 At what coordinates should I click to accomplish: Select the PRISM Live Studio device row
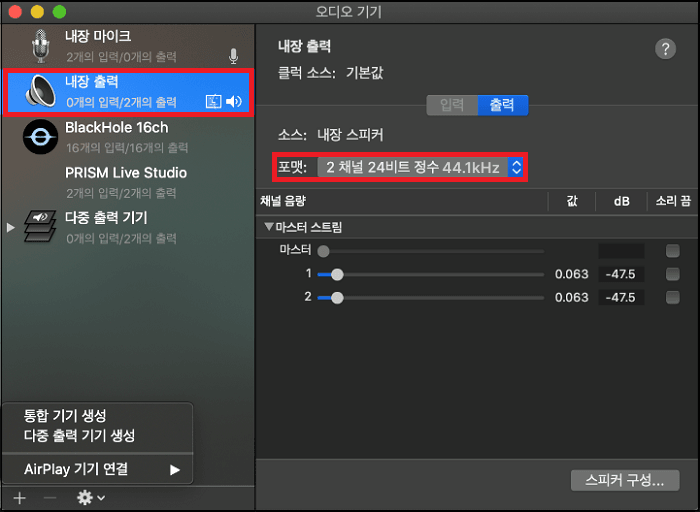tap(129, 182)
